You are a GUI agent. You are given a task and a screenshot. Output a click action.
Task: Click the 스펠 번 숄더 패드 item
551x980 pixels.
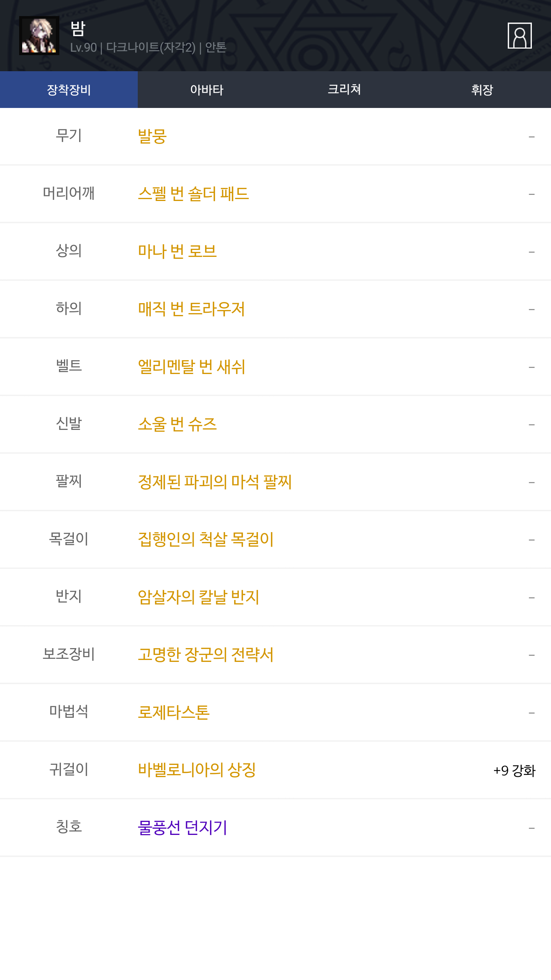[193, 194]
